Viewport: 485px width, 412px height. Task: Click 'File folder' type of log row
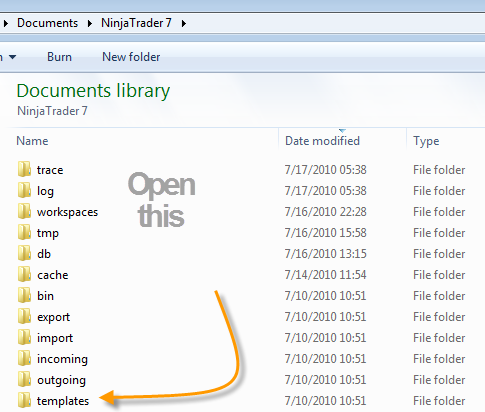(x=439, y=191)
